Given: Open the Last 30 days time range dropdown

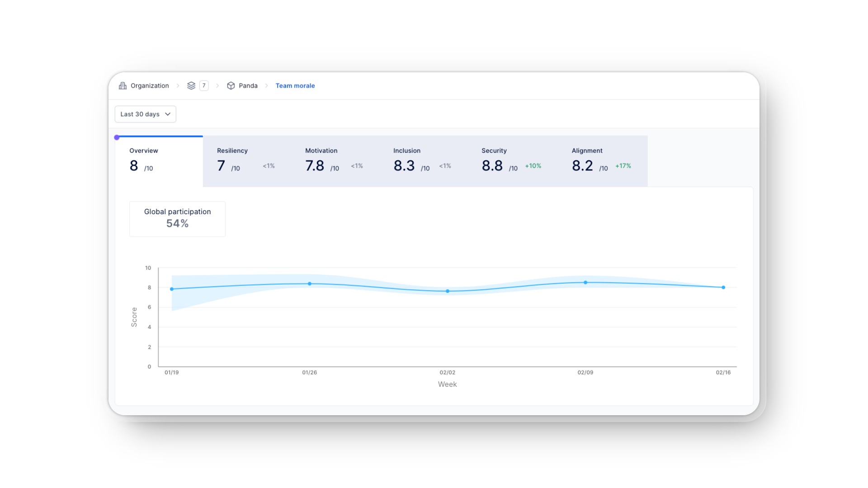Looking at the screenshot, I should click(x=145, y=114).
